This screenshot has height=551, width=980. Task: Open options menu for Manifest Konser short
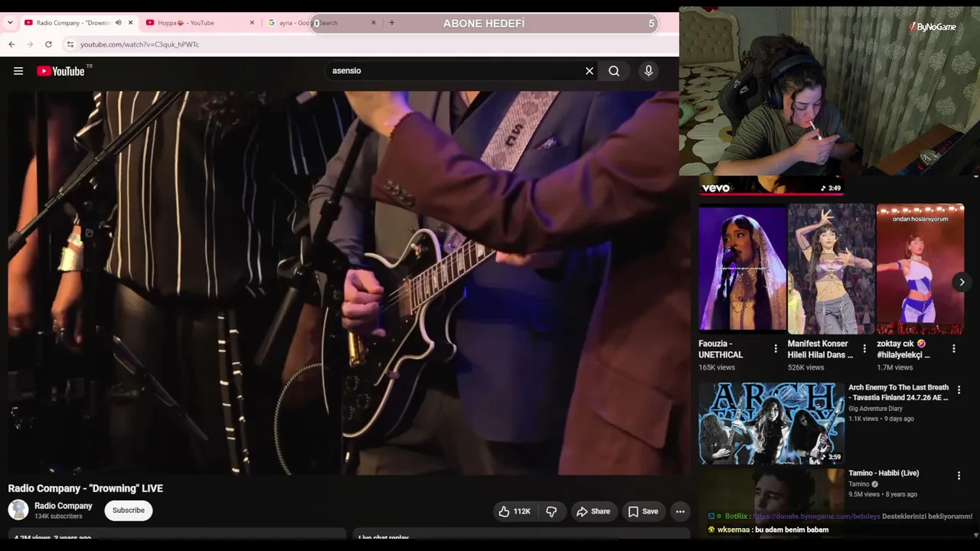(x=864, y=349)
